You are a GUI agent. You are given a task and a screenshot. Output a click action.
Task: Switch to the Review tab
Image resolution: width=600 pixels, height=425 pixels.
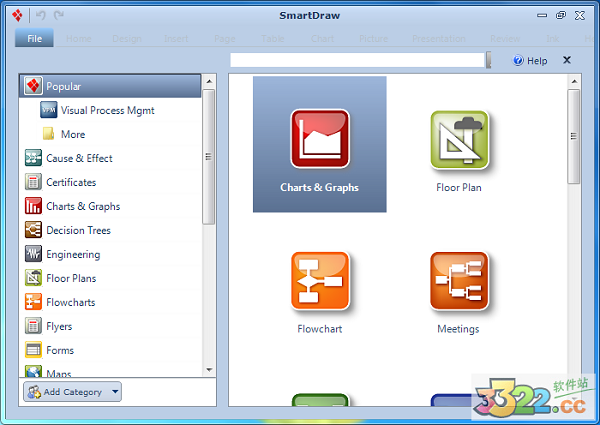tap(505, 39)
